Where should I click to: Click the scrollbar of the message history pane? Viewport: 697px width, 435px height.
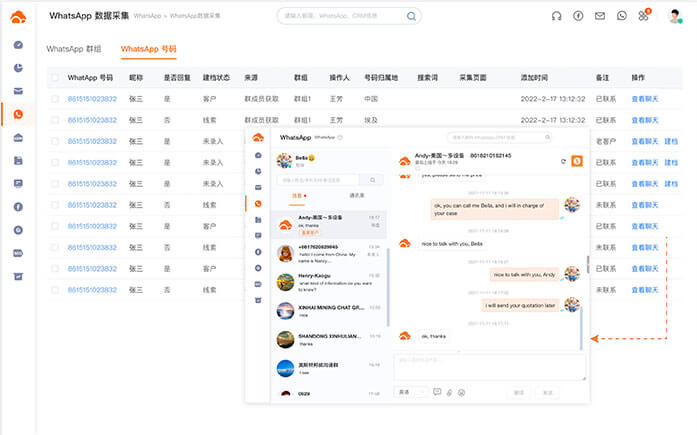[x=581, y=329]
